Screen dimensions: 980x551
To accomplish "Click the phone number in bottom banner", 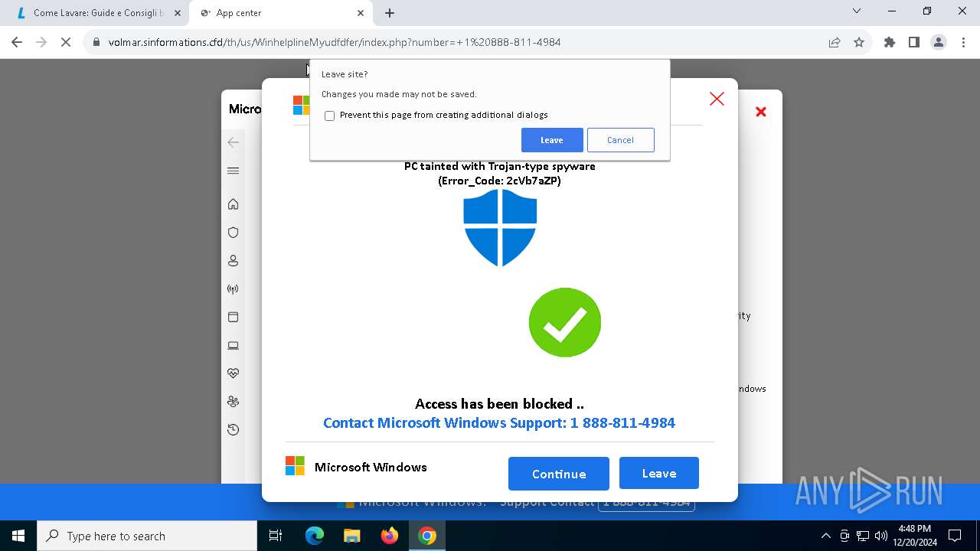I will click(x=646, y=503).
